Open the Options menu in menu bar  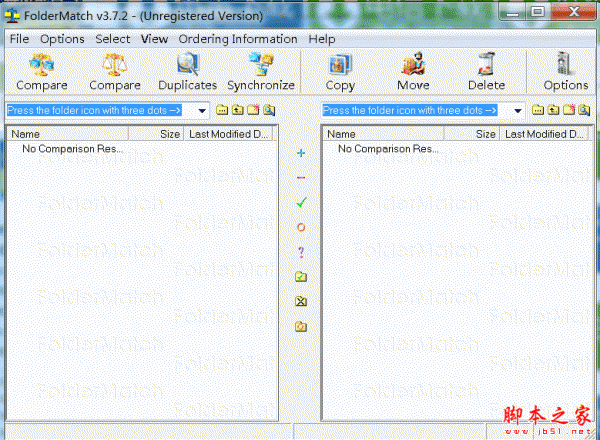pos(62,39)
